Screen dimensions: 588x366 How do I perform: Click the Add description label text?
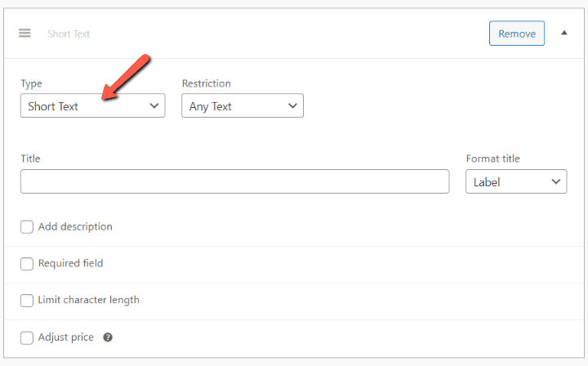click(75, 226)
